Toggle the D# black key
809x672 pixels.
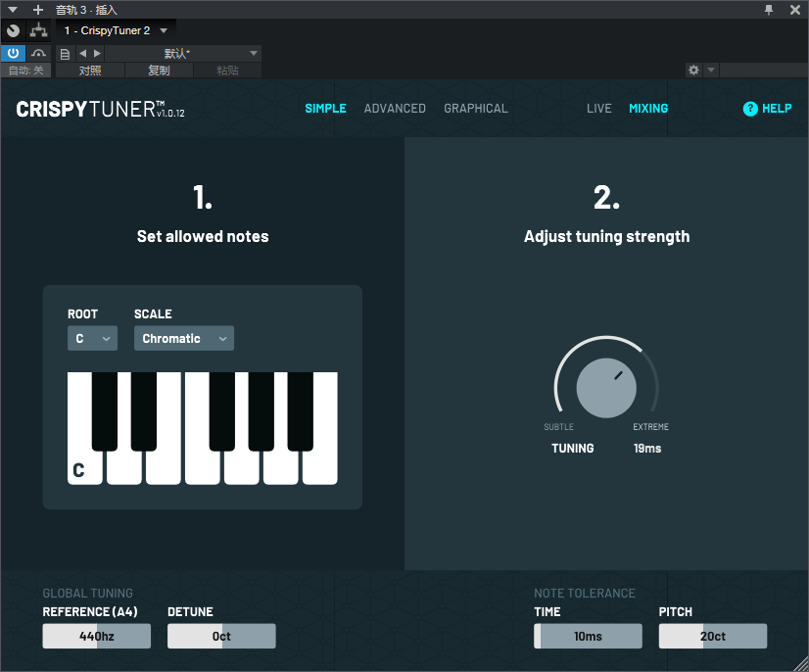[x=143, y=411]
